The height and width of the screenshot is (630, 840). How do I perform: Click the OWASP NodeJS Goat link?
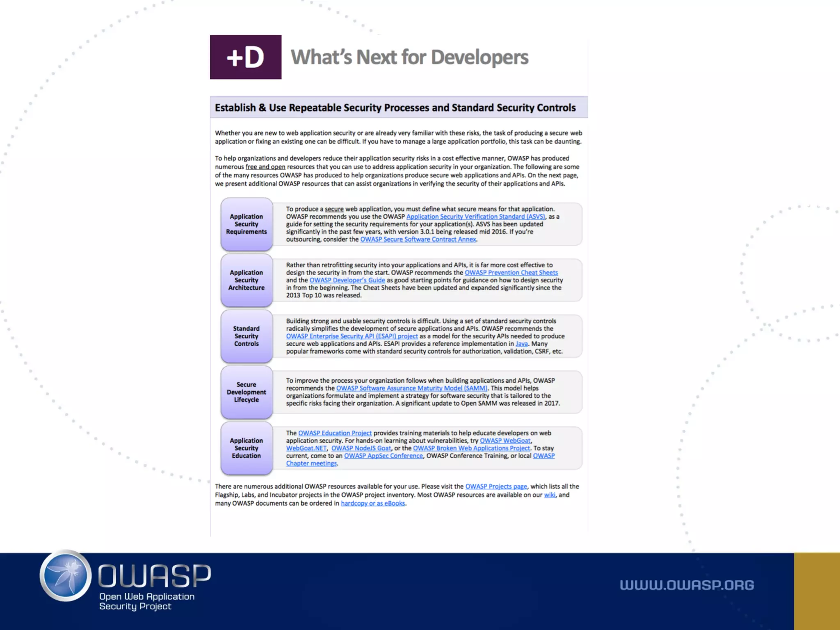361,448
